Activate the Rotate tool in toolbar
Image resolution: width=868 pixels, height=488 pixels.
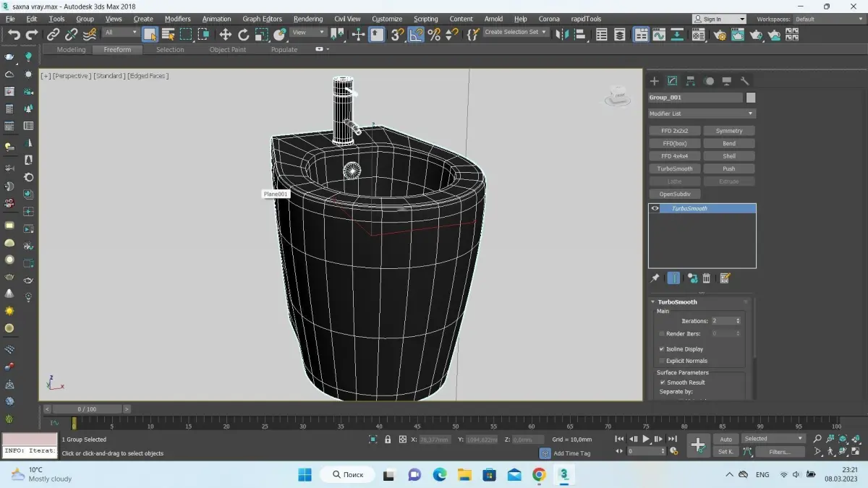[x=244, y=34]
